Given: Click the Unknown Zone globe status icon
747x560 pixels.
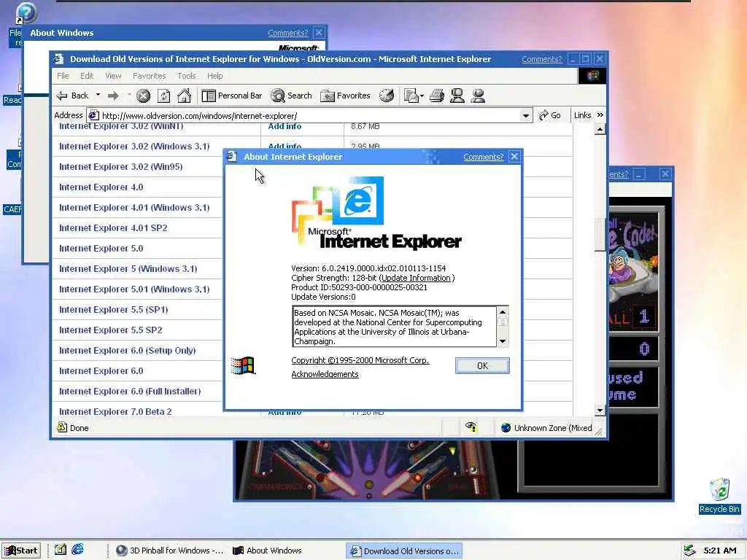Looking at the screenshot, I should [506, 427].
